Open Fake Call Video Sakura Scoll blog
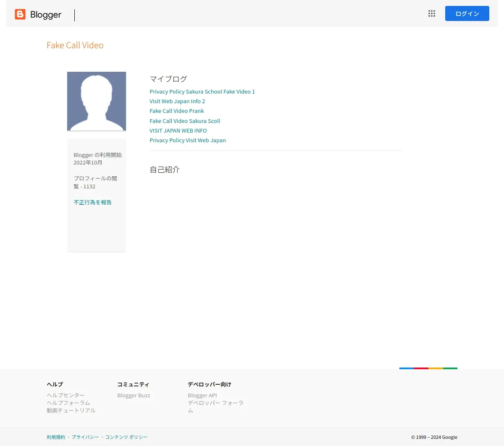The image size is (504, 446). click(185, 121)
